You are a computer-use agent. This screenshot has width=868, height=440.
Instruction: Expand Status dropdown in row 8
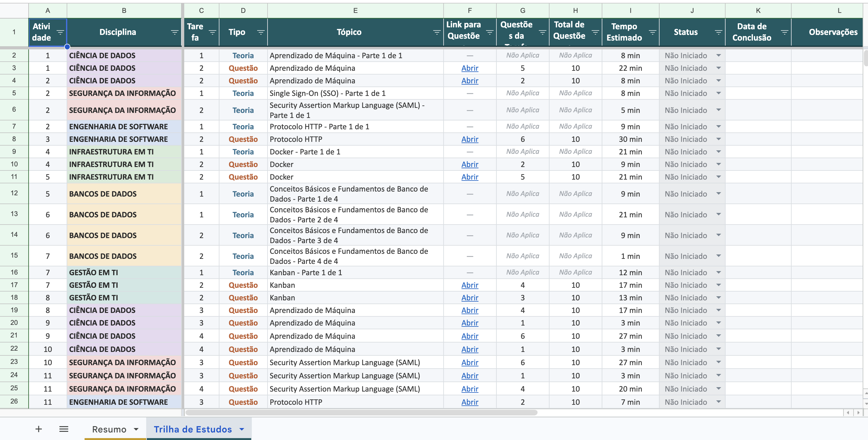pos(718,139)
